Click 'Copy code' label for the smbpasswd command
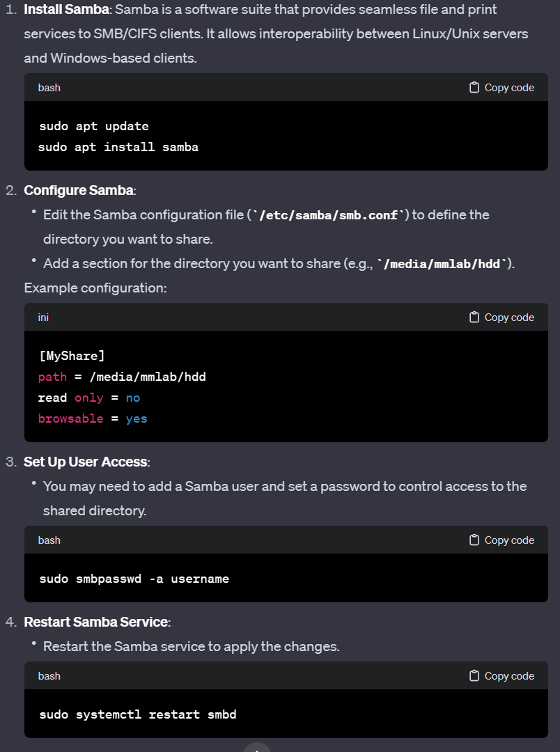 509,540
